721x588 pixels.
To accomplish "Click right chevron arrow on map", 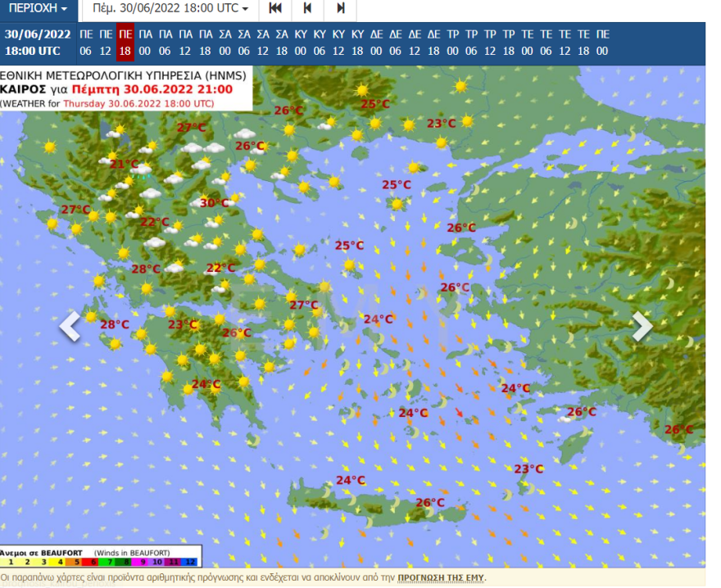I will point(642,326).
